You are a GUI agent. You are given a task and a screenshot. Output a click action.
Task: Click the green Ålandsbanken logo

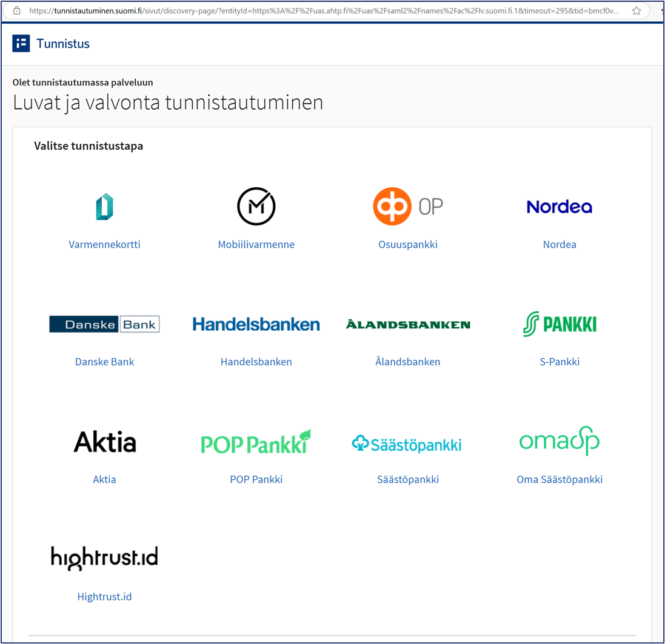(x=407, y=324)
